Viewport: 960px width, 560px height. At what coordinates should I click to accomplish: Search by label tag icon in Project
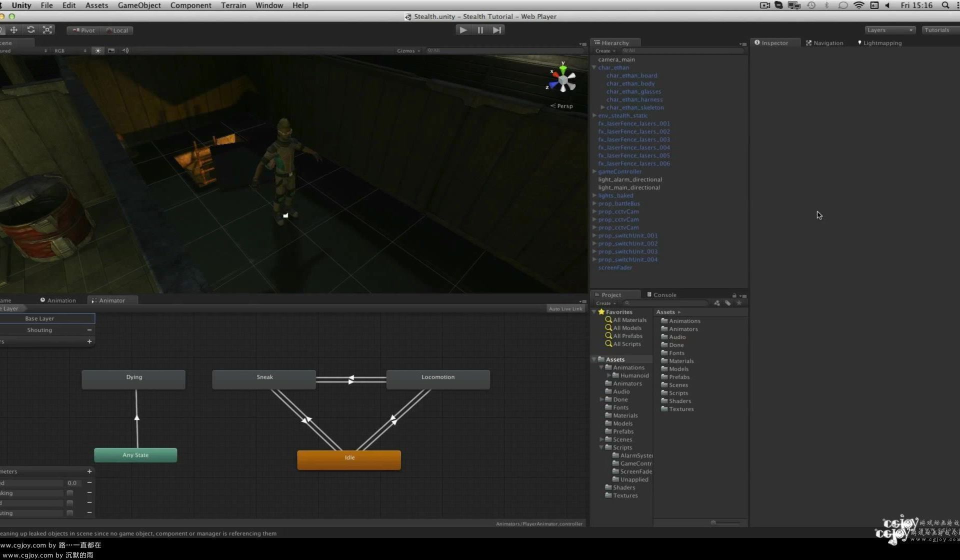tap(728, 303)
